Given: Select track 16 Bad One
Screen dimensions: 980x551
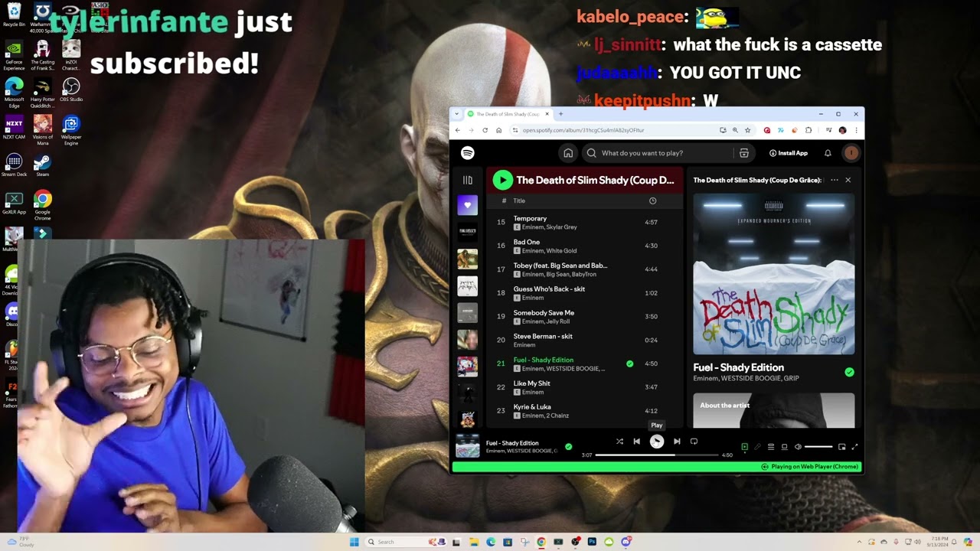Looking at the screenshot, I should coord(583,246).
